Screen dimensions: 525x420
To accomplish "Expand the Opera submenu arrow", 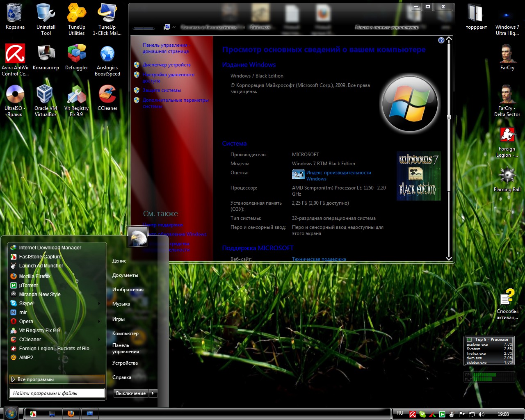I will click(99, 322).
